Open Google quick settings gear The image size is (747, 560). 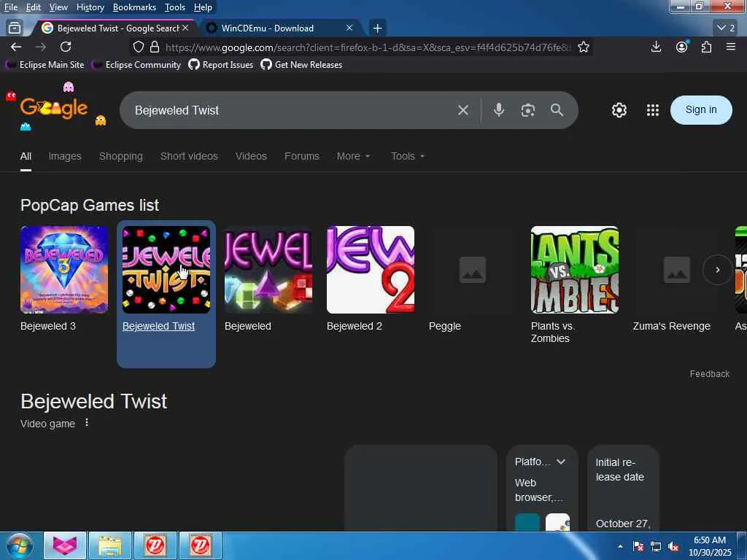[619, 110]
